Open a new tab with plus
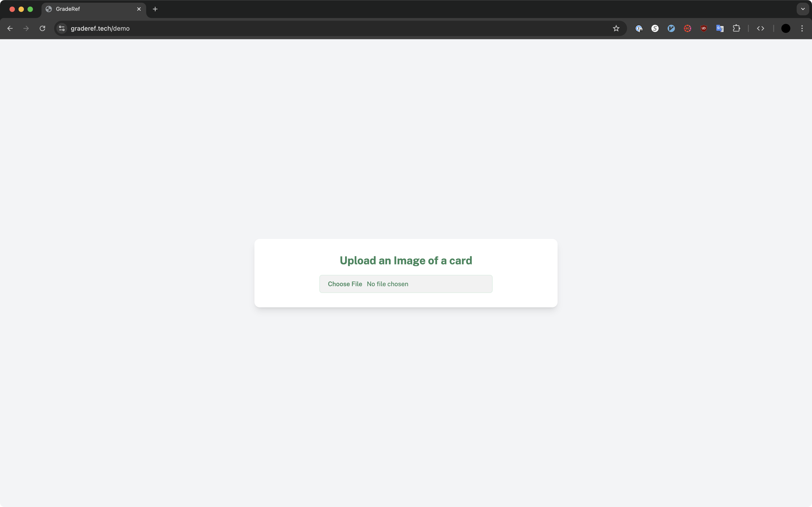 [x=155, y=9]
